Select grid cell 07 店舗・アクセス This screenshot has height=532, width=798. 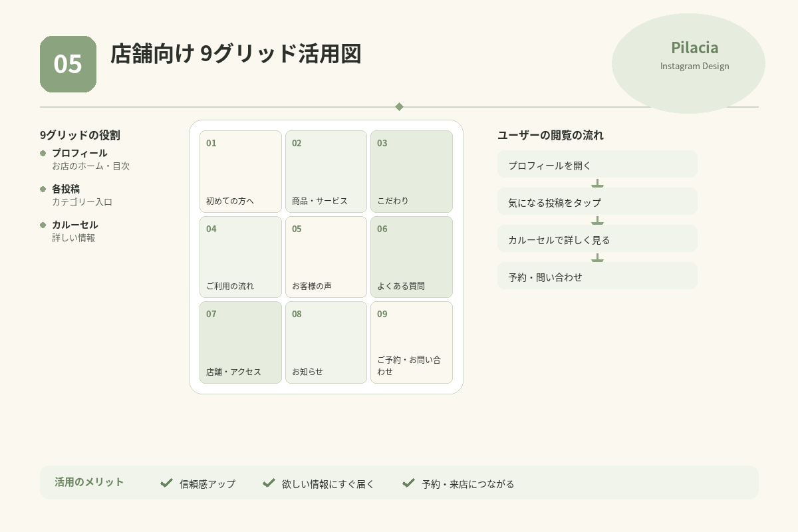pyautogui.click(x=241, y=342)
